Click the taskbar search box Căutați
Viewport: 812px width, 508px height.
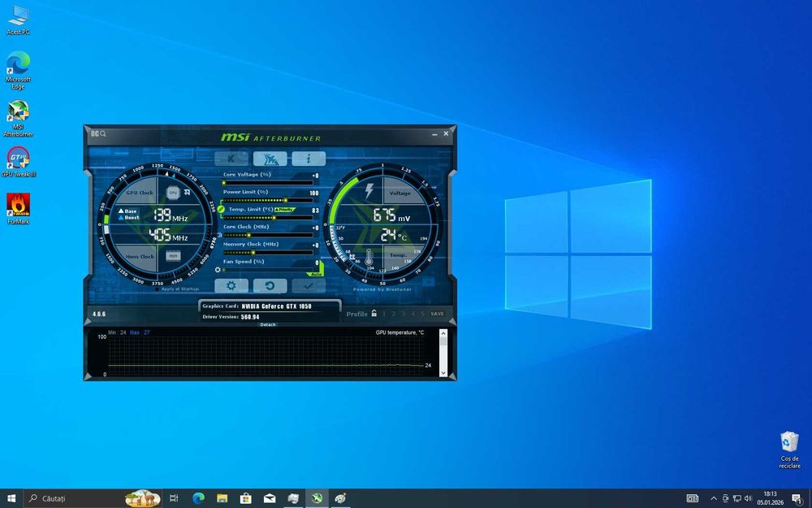[93, 498]
